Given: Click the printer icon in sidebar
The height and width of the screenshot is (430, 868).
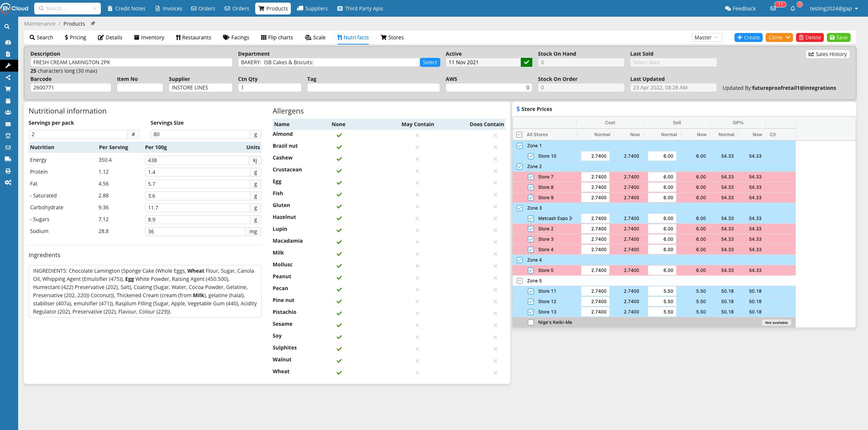Looking at the screenshot, I should 8,171.
